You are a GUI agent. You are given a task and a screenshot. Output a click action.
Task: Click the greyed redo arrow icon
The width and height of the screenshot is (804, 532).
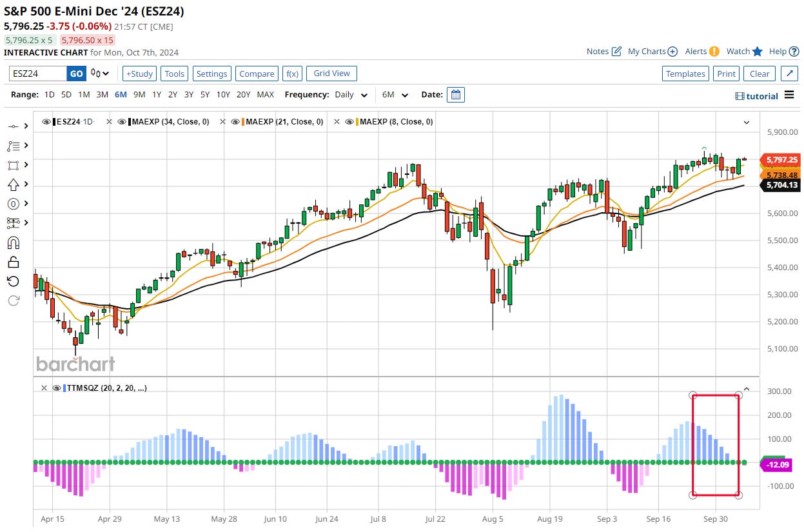click(x=13, y=300)
